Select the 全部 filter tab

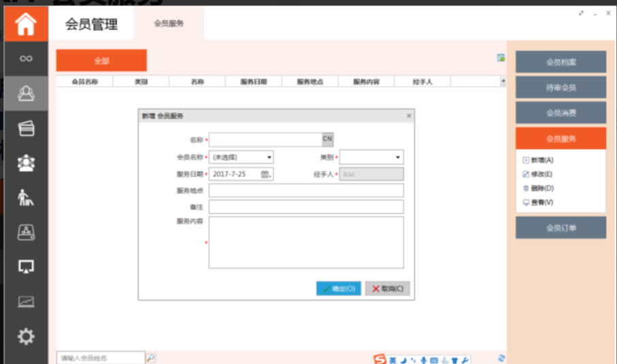[x=101, y=61]
